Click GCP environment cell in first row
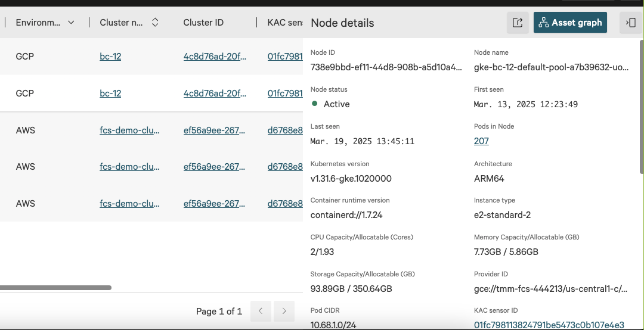Viewport: 644px width, 330px height. click(24, 57)
